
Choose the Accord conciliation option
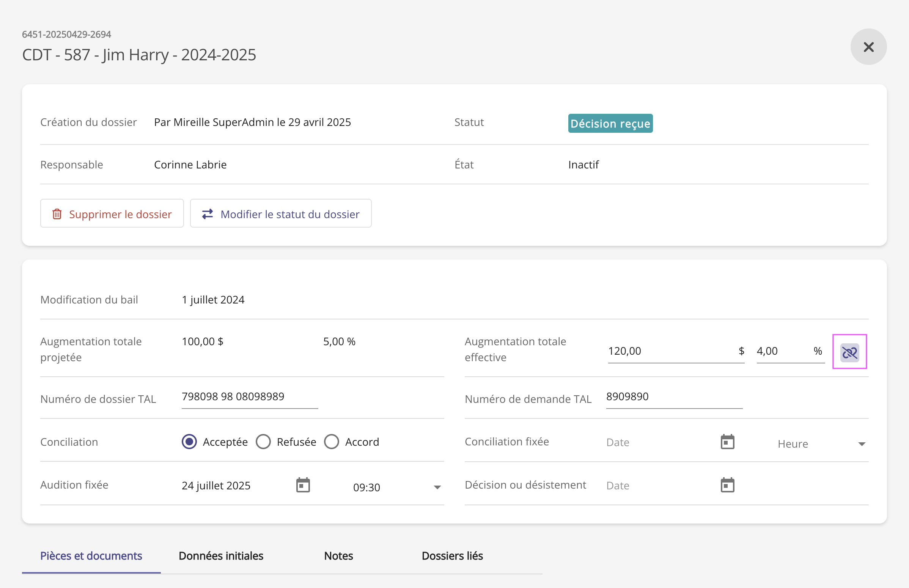(331, 442)
